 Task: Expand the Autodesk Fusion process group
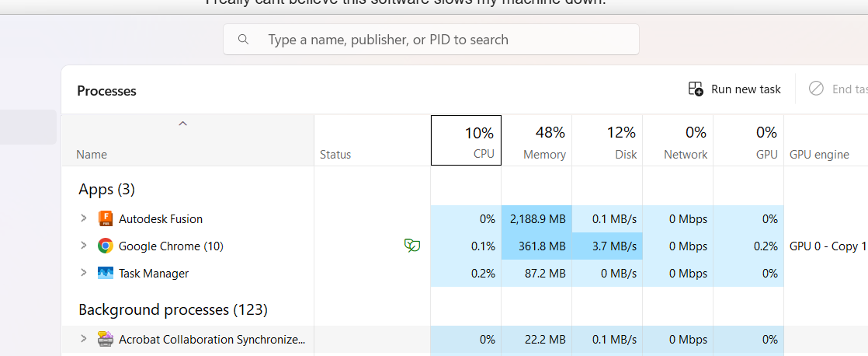[x=84, y=218]
